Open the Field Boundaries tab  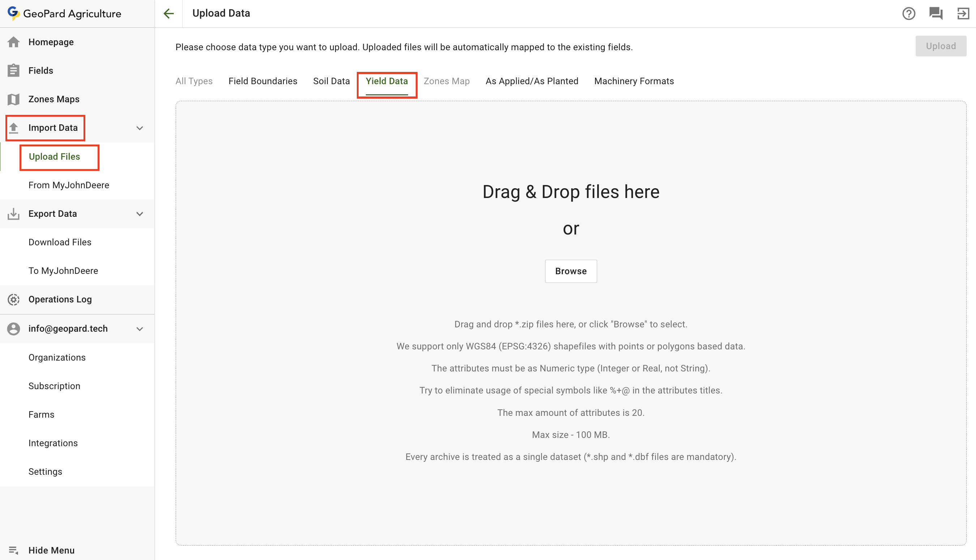pyautogui.click(x=262, y=81)
